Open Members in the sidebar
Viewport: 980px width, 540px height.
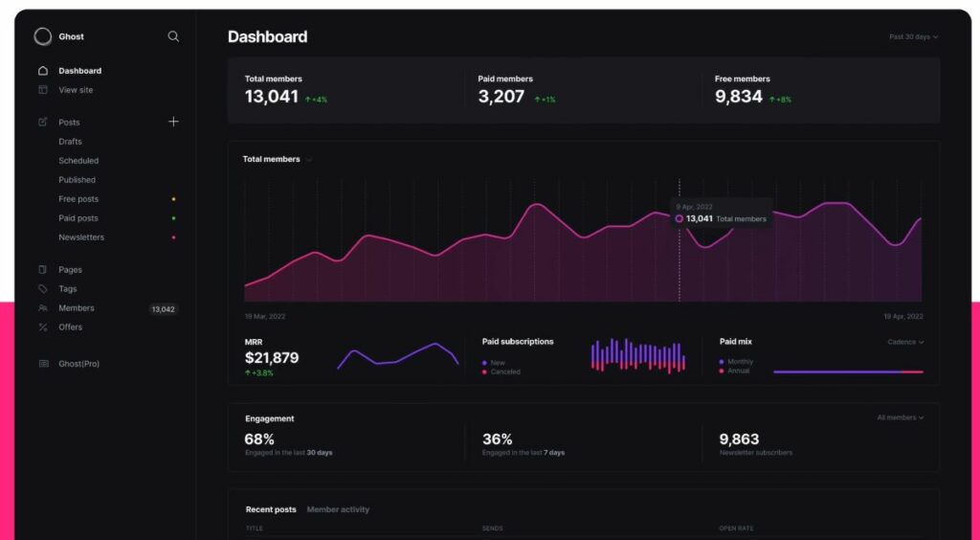77,308
